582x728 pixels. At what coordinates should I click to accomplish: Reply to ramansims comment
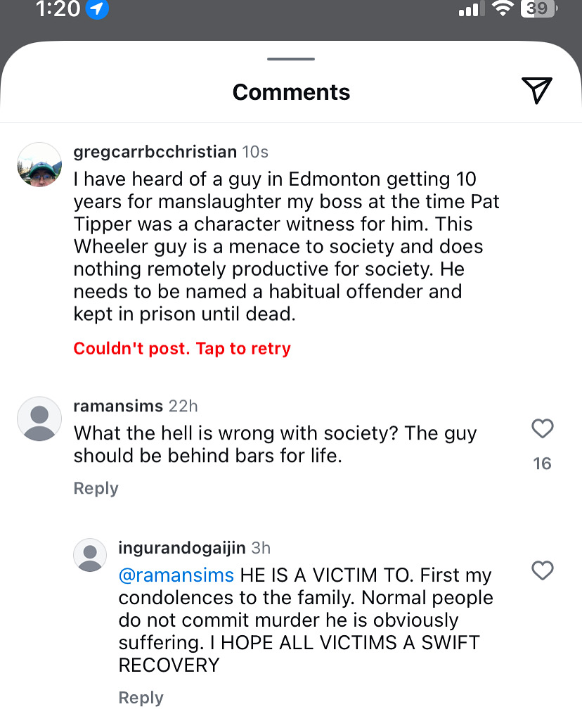96,488
